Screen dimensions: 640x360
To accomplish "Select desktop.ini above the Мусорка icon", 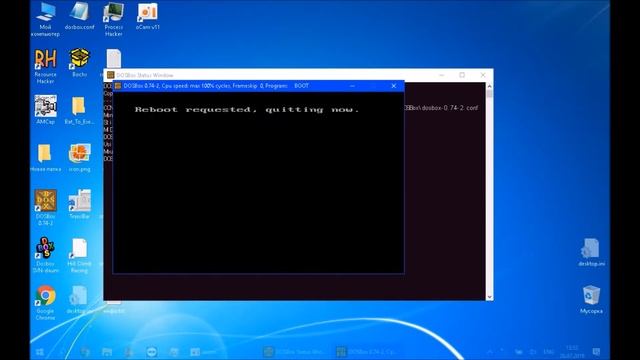I will pos(591,252).
